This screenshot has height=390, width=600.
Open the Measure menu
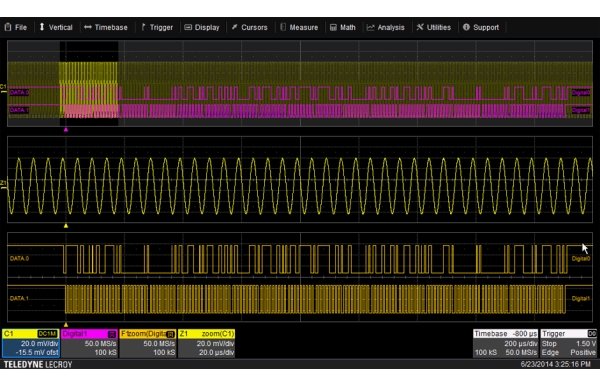coord(299,27)
